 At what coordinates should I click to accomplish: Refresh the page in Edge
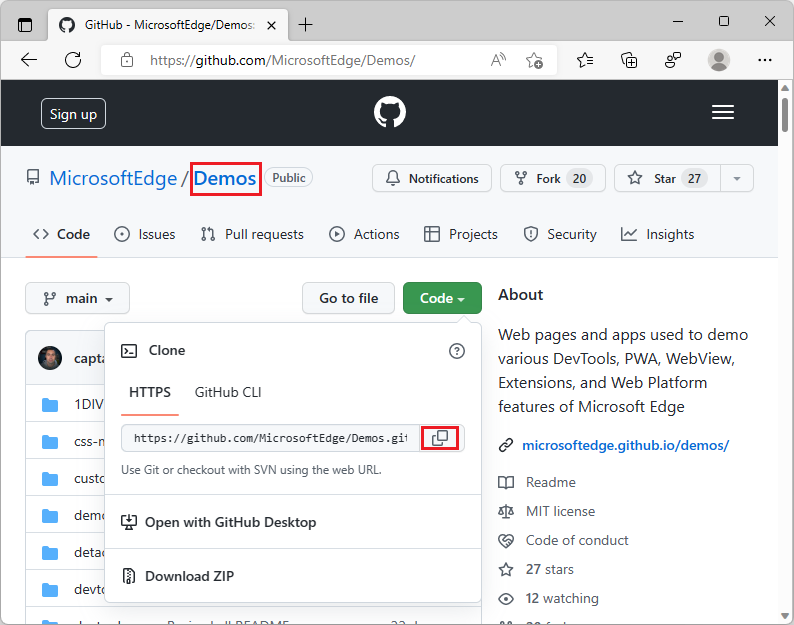tap(73, 60)
